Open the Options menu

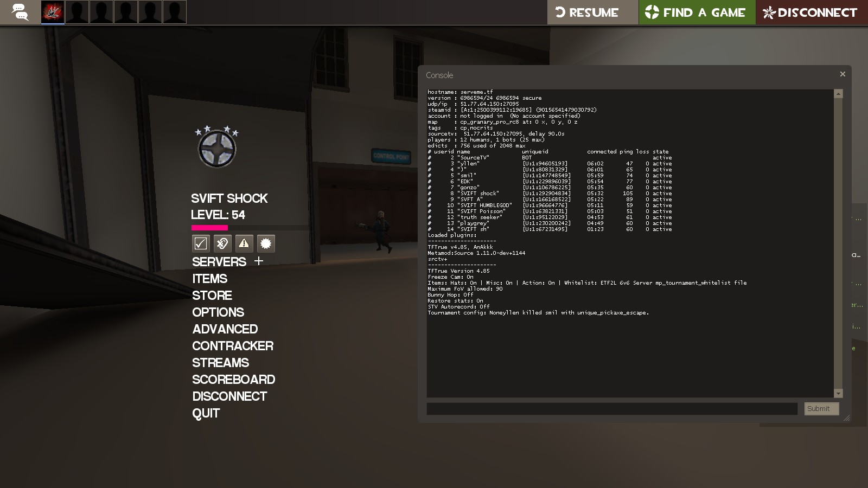pyautogui.click(x=218, y=312)
